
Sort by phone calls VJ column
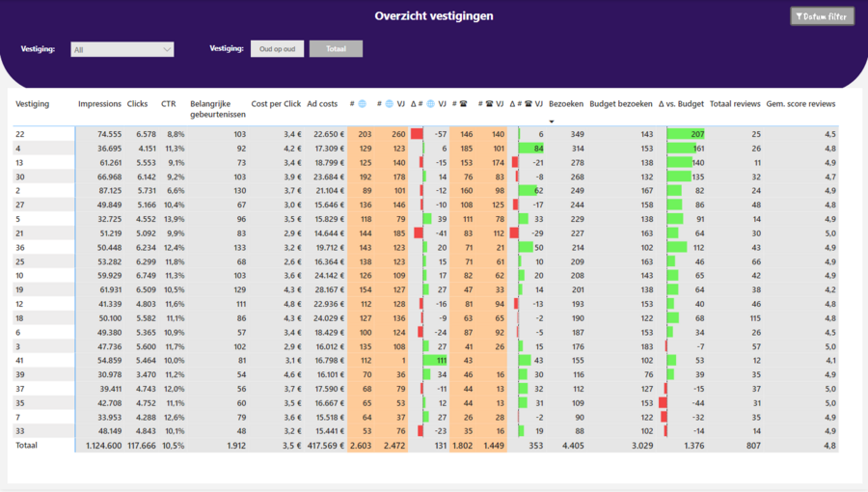(493, 104)
